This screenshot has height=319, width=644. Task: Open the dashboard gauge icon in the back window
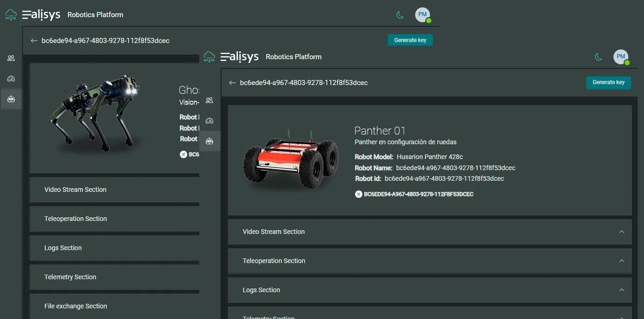pos(11,79)
